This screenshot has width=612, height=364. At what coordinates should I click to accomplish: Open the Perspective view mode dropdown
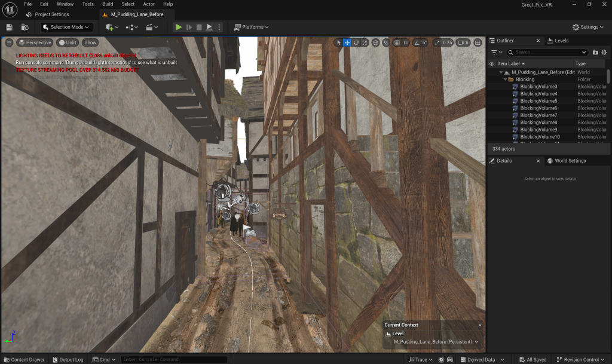point(35,42)
